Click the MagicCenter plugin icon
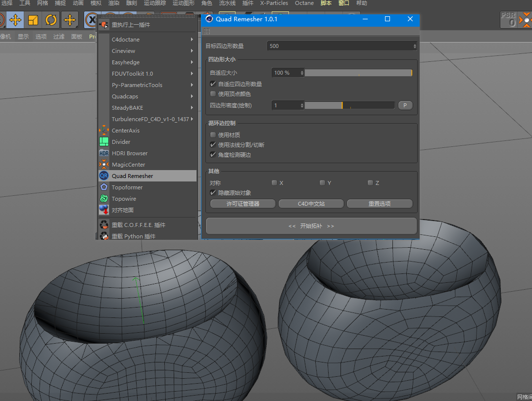The width and height of the screenshot is (532, 401). point(104,164)
